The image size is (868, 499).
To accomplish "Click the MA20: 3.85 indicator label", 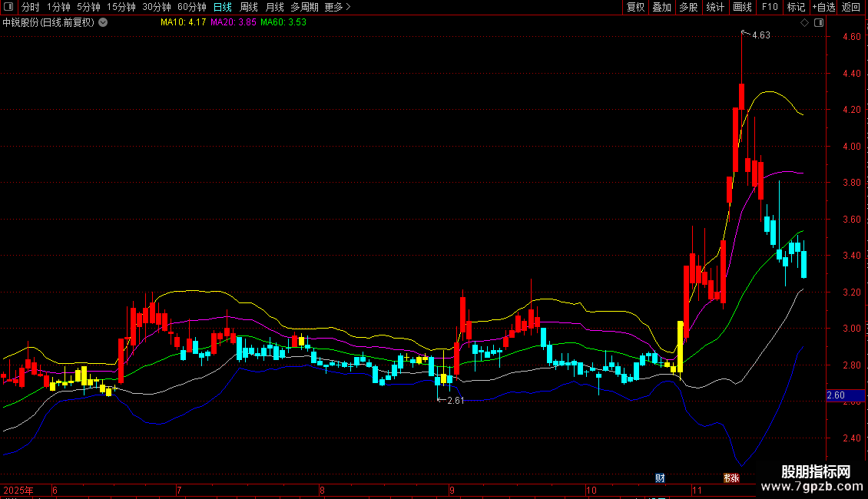I will [233, 22].
